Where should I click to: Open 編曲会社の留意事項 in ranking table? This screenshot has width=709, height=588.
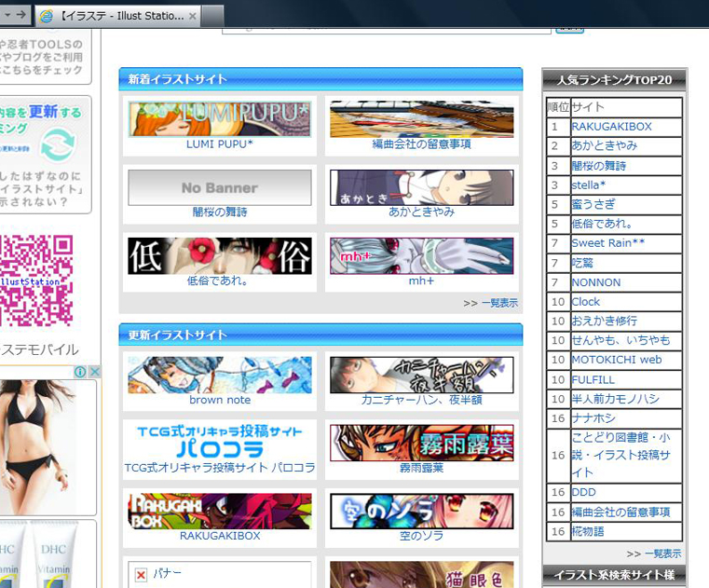click(620, 512)
